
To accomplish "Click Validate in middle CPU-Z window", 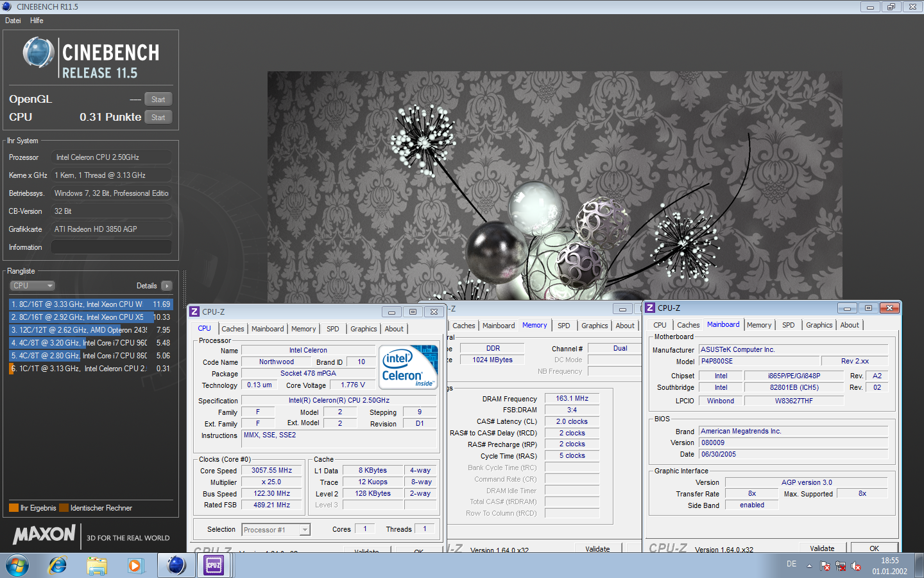I will click(597, 548).
